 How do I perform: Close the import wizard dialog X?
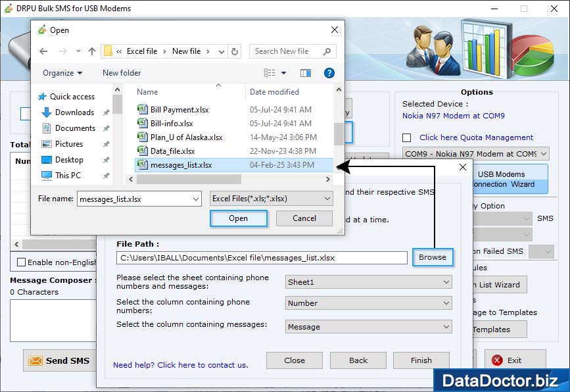point(463,167)
